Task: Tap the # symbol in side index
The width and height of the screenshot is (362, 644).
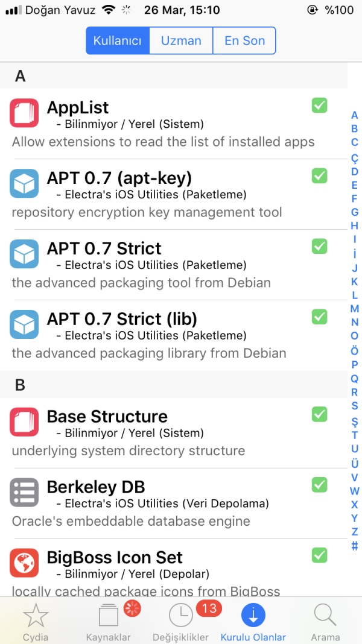Action: [355, 546]
